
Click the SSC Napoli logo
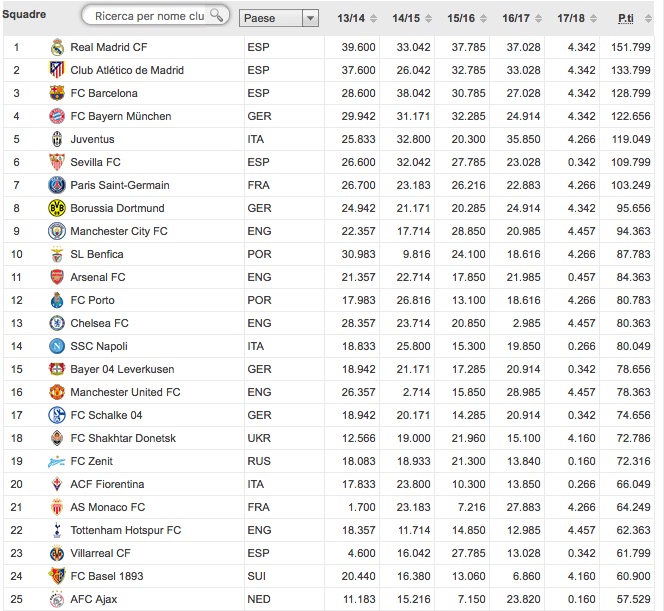[x=56, y=346]
